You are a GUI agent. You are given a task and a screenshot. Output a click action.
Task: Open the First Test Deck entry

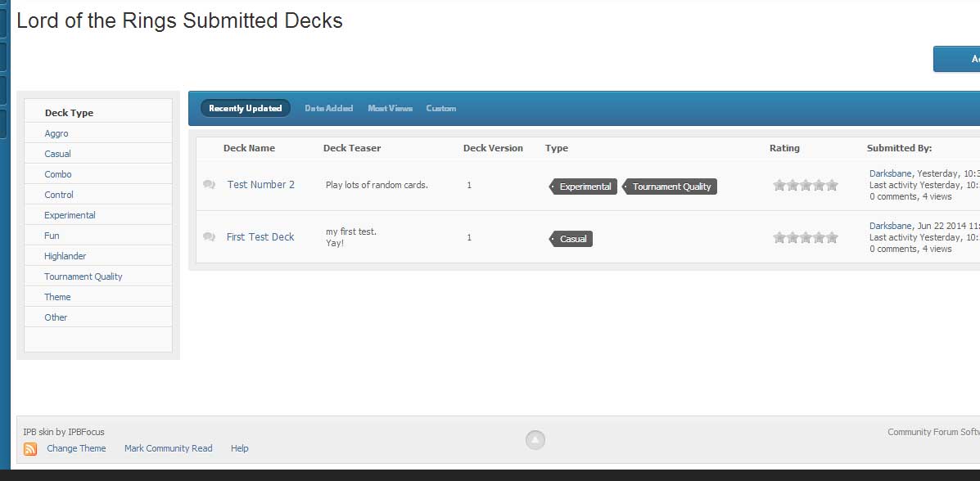[x=260, y=236]
